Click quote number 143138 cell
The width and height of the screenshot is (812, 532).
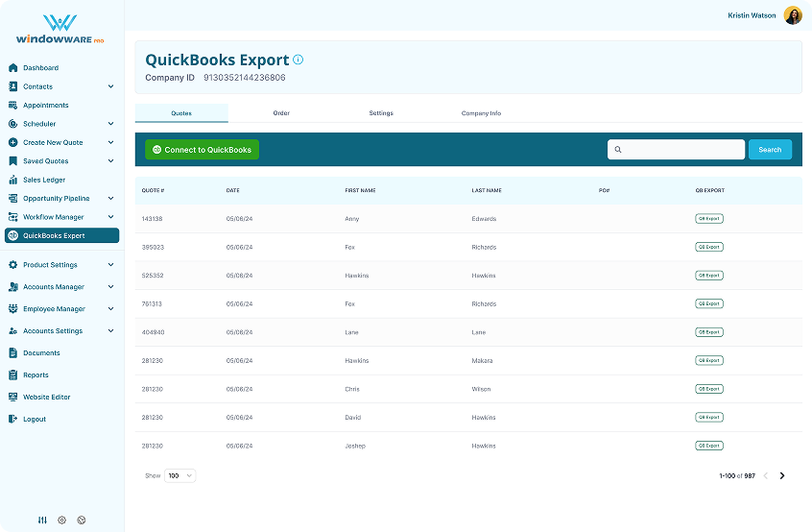(152, 219)
